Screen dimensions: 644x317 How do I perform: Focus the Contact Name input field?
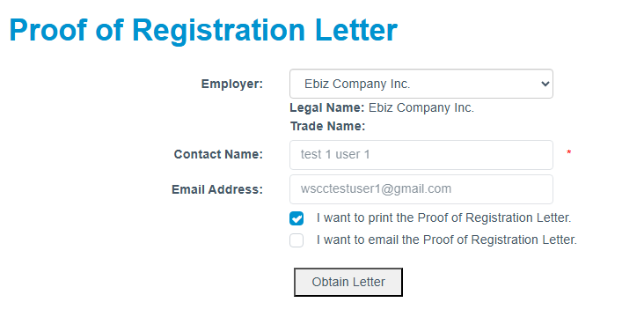click(x=421, y=155)
